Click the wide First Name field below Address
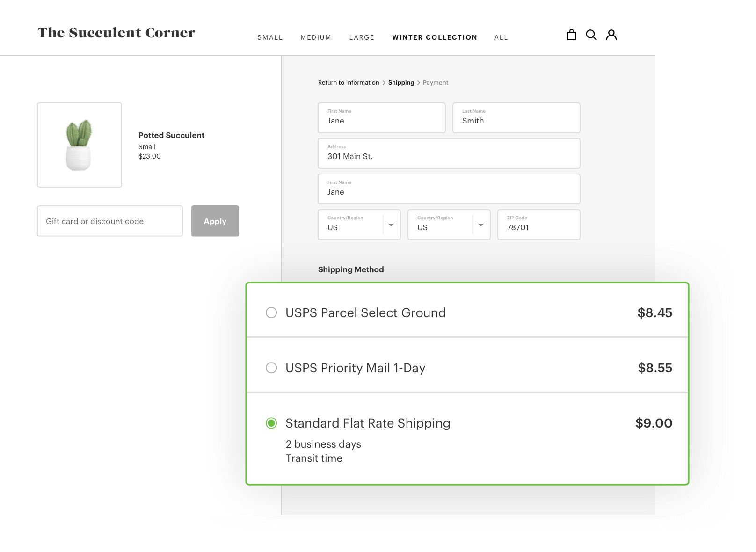The width and height of the screenshot is (756, 552). pyautogui.click(x=449, y=189)
